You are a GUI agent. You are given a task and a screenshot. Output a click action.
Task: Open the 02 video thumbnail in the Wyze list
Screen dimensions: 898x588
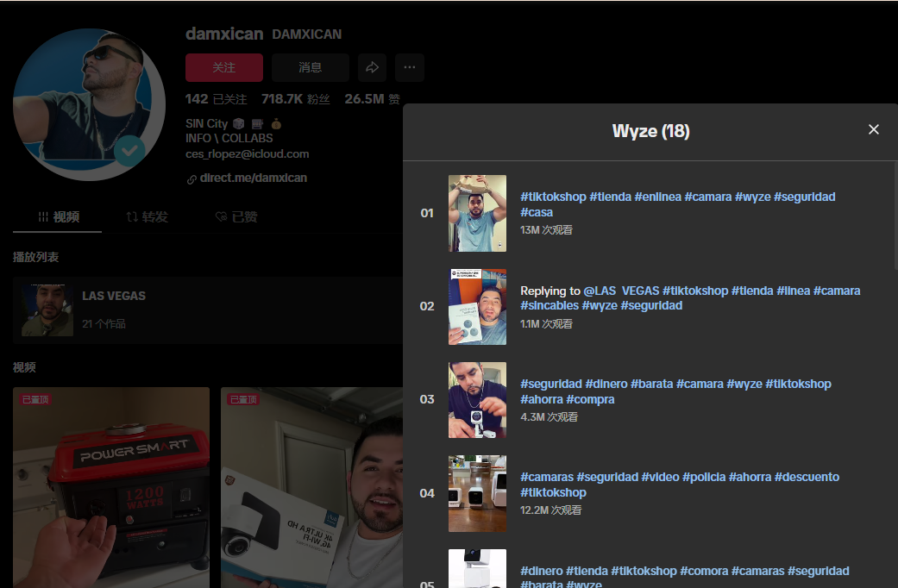coord(477,307)
